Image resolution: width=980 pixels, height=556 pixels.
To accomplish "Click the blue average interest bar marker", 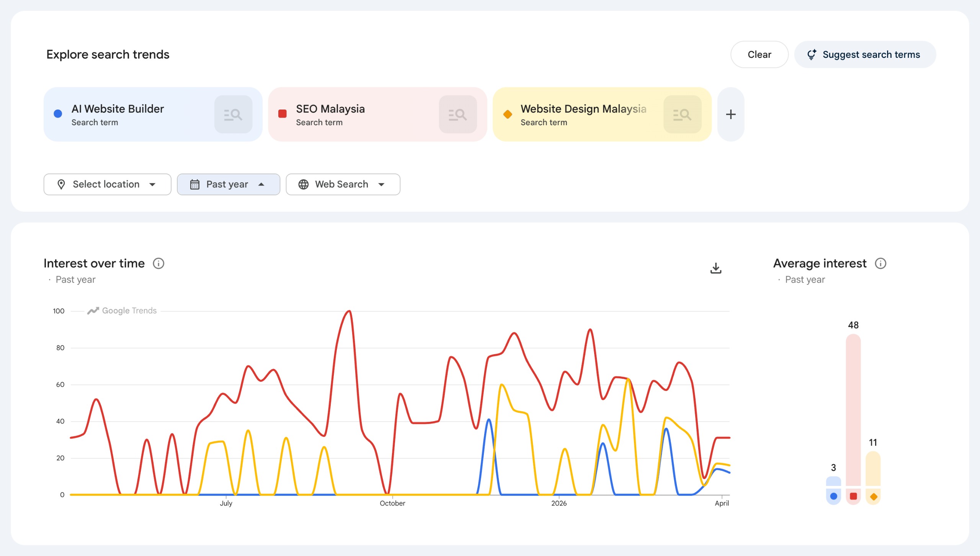I will 833,496.
